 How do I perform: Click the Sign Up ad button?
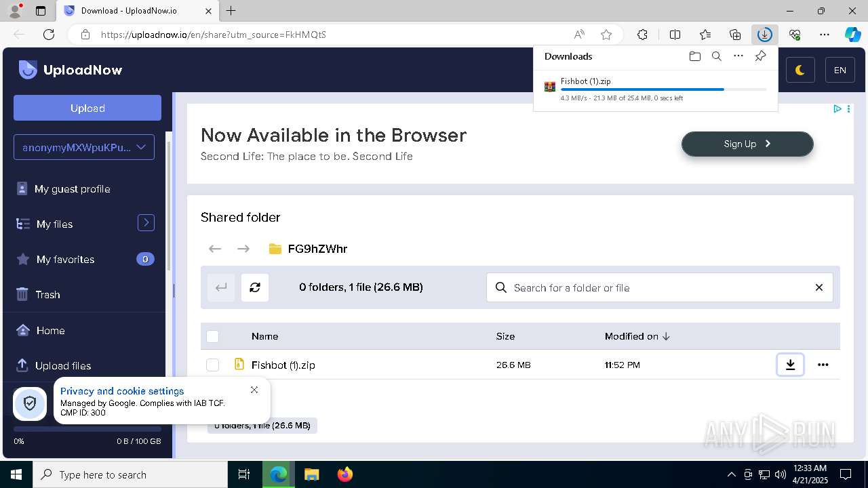coord(747,144)
